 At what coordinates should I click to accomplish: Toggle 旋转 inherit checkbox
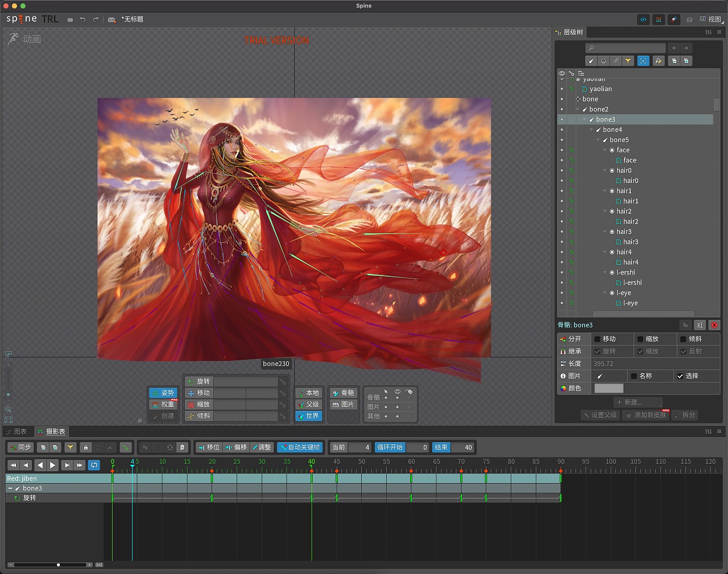[597, 351]
